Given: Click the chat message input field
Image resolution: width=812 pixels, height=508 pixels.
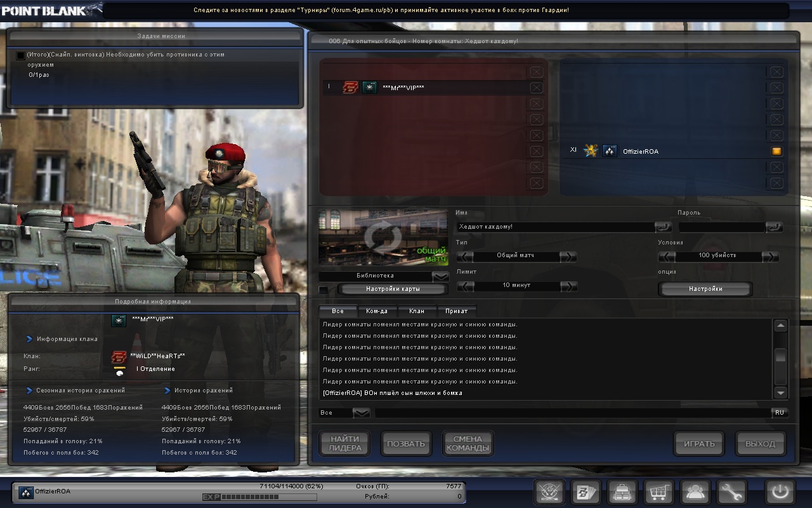Looking at the screenshot, I should click(x=573, y=413).
